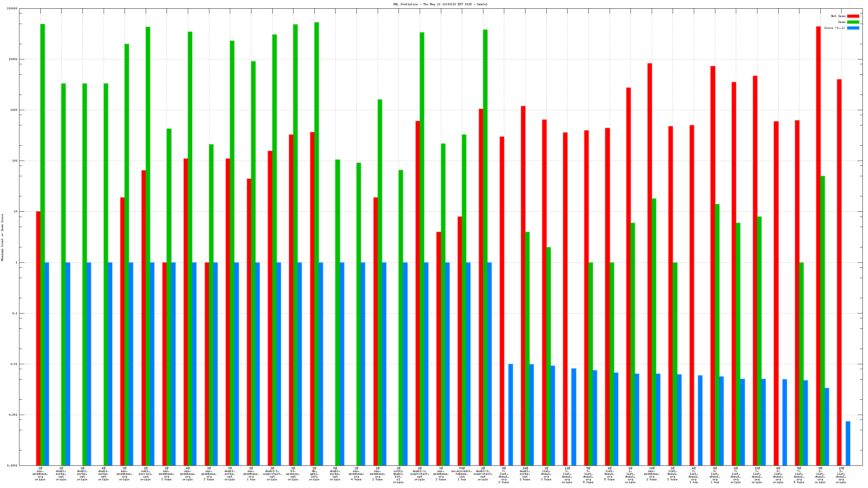Click the Score (0..1) legend text

pyautogui.click(x=834, y=28)
